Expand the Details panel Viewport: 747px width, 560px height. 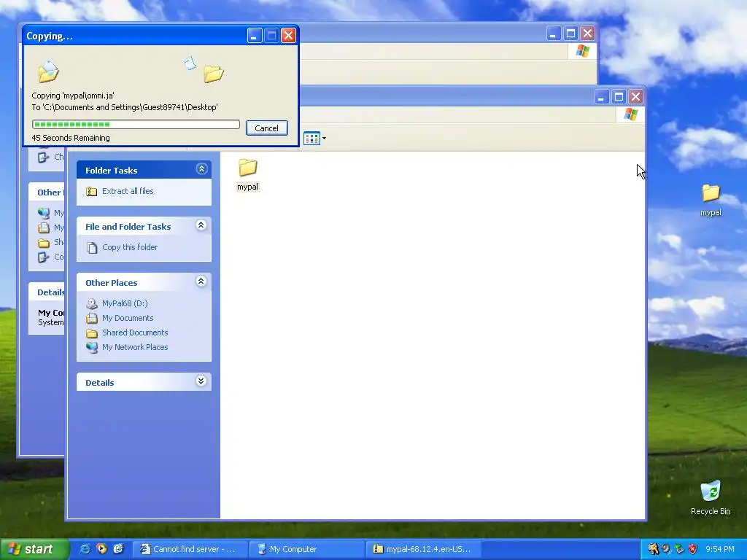click(x=201, y=381)
